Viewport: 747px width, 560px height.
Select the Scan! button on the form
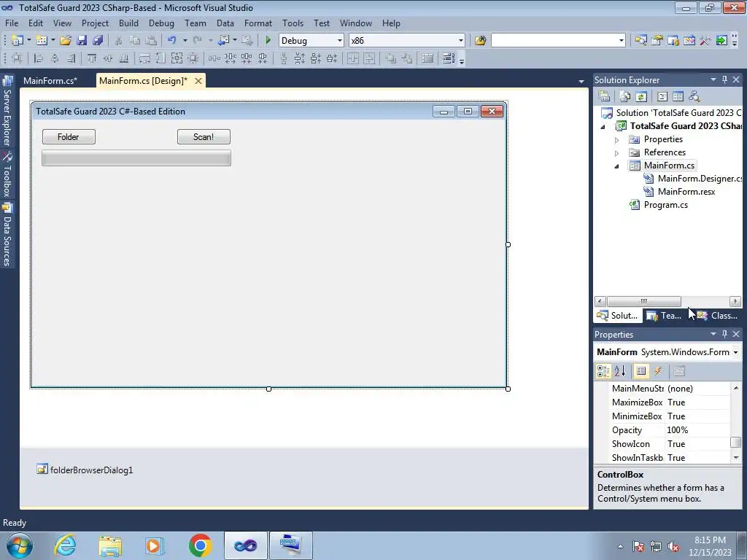click(x=204, y=136)
